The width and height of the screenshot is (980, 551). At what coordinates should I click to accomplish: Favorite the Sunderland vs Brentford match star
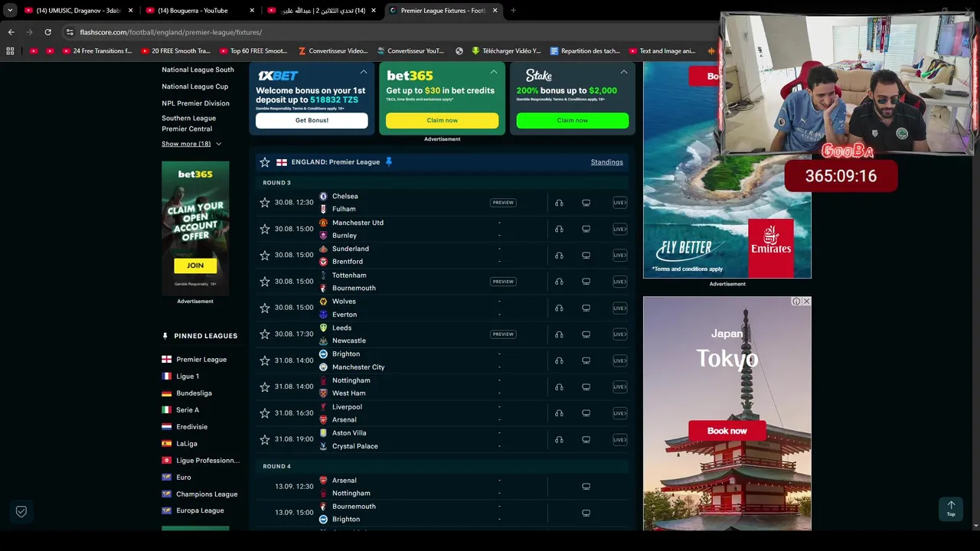(265, 255)
